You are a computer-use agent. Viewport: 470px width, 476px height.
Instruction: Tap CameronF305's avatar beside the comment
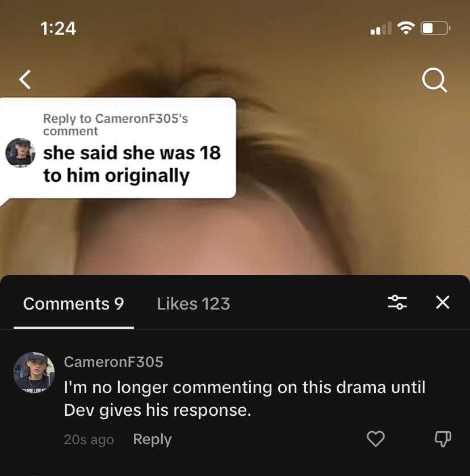click(34, 372)
